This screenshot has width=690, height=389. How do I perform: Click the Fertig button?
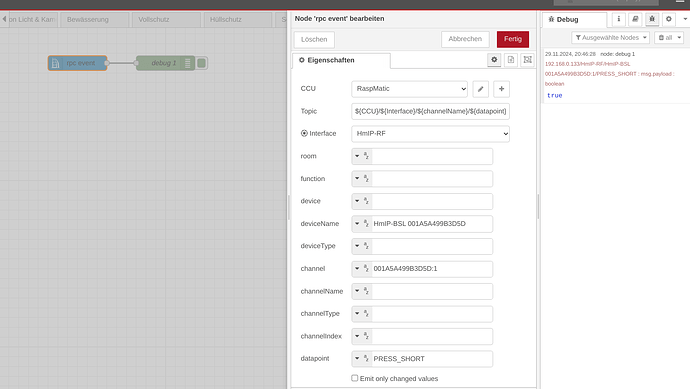coord(513,39)
